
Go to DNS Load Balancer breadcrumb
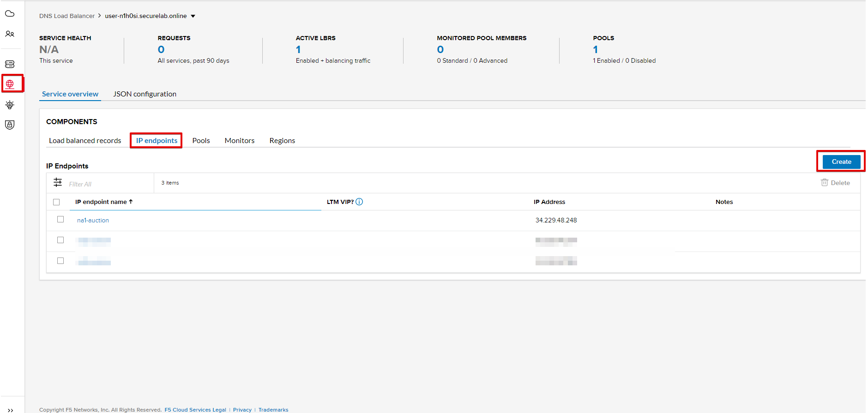tap(67, 16)
